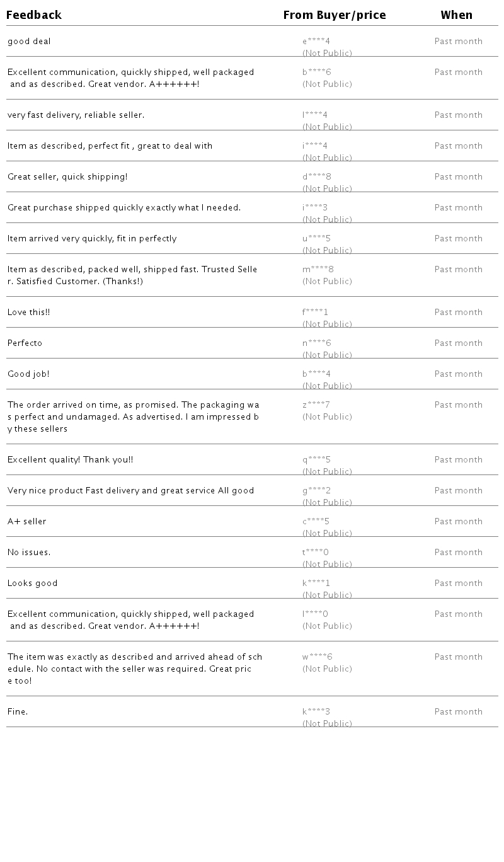Click the When column header
504x862 pixels.
tap(456, 15)
